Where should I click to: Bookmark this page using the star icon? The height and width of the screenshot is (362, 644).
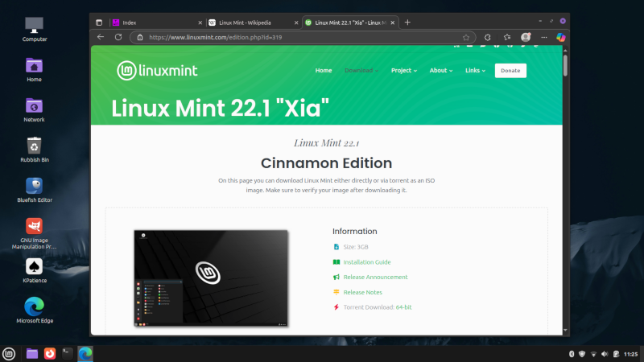pyautogui.click(x=466, y=37)
